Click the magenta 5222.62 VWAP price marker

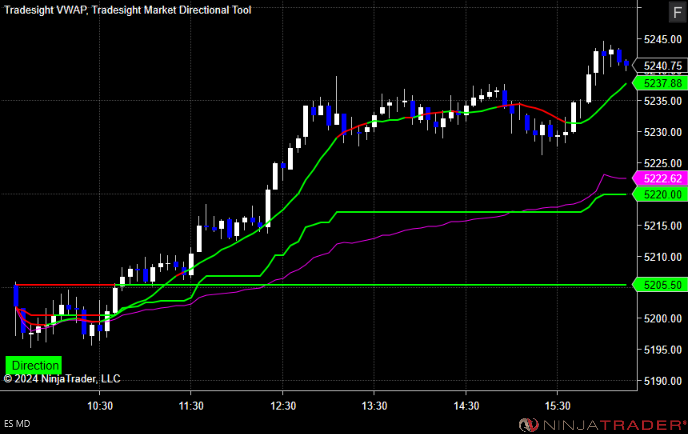[x=660, y=179]
